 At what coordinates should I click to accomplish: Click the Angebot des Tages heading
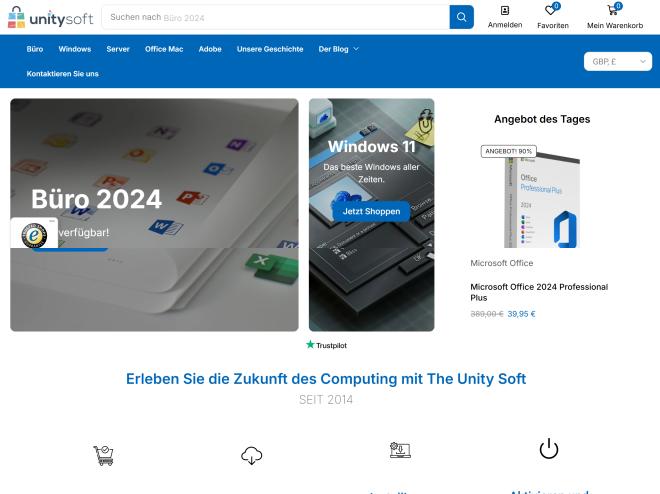(x=542, y=119)
